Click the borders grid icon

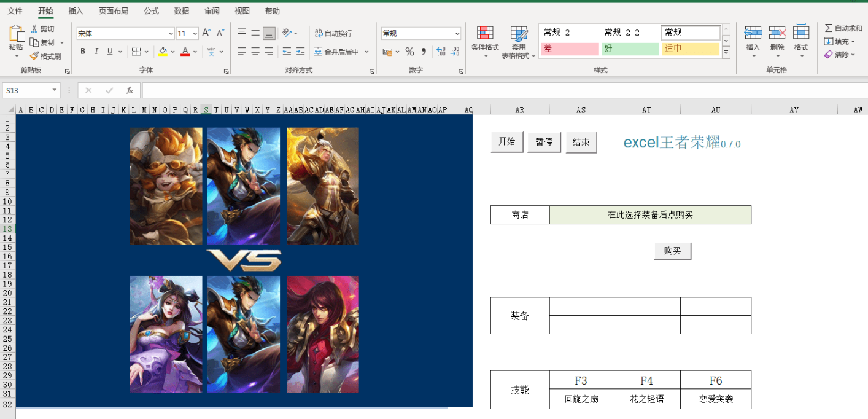click(x=136, y=52)
